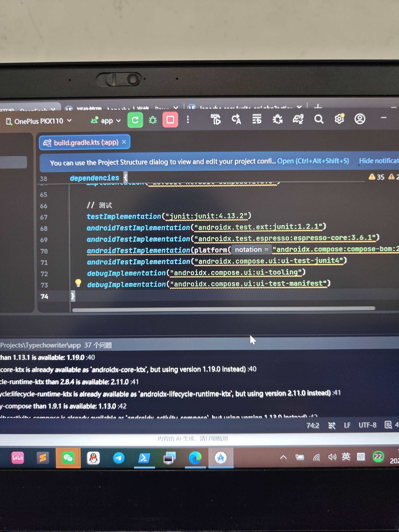This screenshot has height=532, width=399.
Task: Open IDE settings gear icon
Action: coord(339,119)
